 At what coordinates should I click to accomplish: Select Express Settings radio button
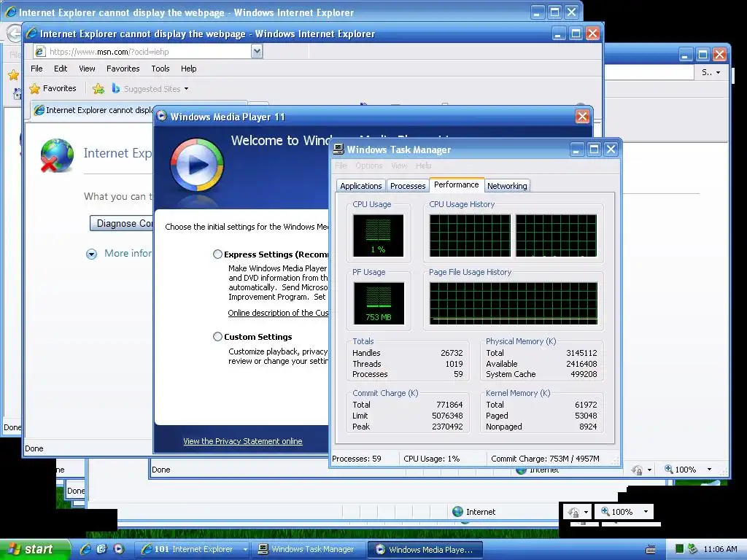pos(217,254)
